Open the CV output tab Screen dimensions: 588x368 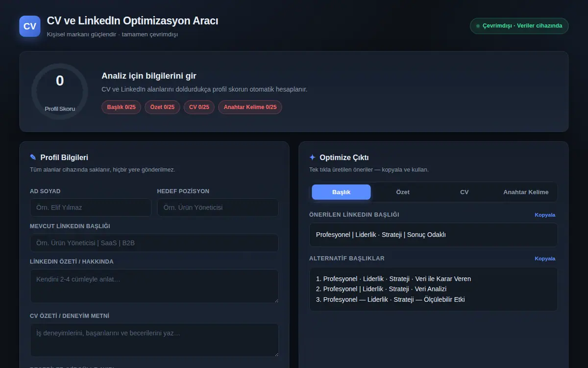pos(464,192)
